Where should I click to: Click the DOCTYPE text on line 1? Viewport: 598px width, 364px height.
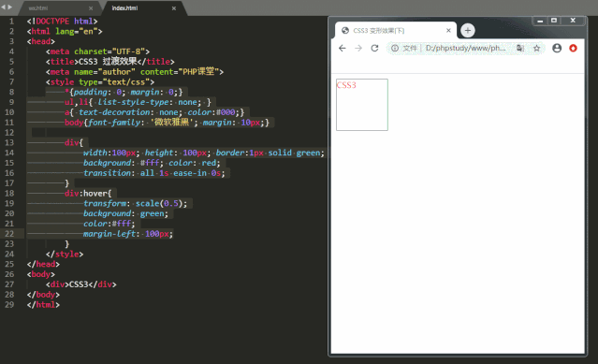point(52,21)
